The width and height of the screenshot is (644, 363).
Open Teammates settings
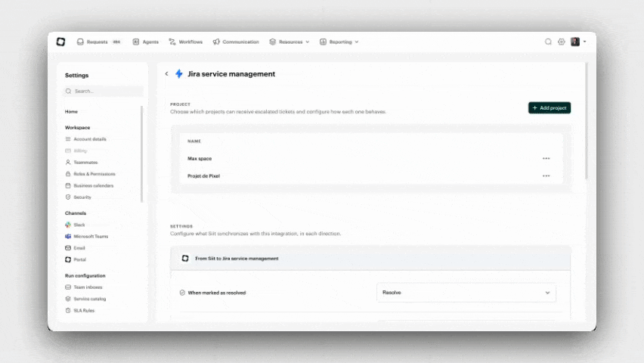pyautogui.click(x=82, y=163)
